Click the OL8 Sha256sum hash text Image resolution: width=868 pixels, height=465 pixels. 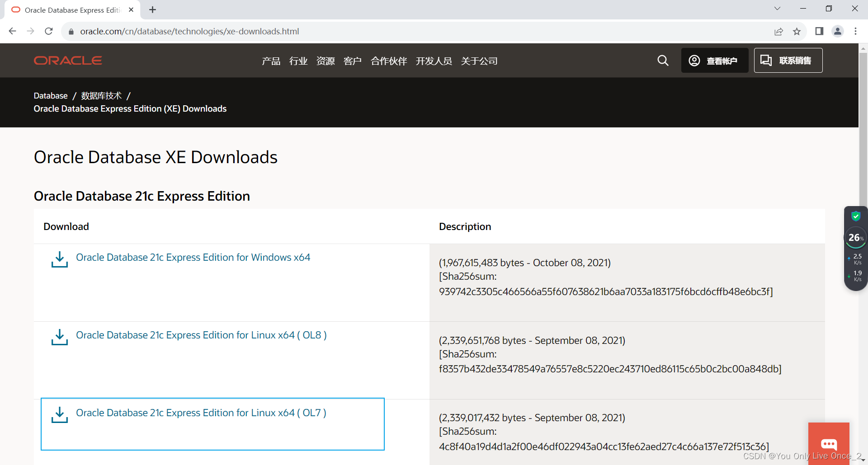tap(610, 369)
